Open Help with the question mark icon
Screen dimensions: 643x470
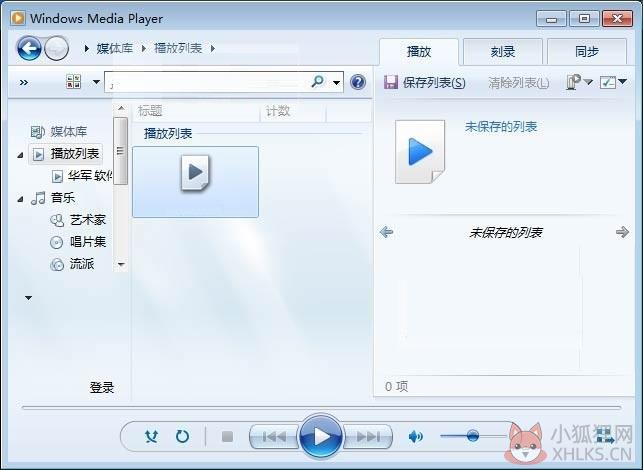(x=358, y=82)
